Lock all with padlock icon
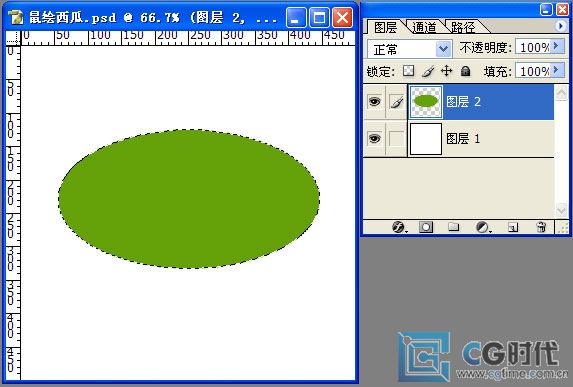 point(465,71)
